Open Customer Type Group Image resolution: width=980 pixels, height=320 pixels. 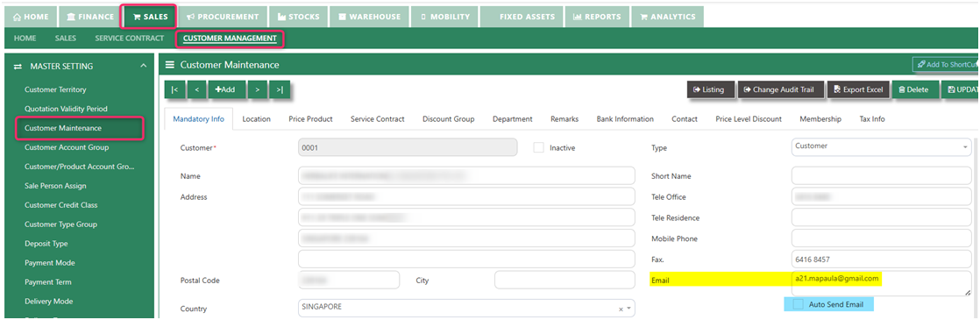point(60,224)
